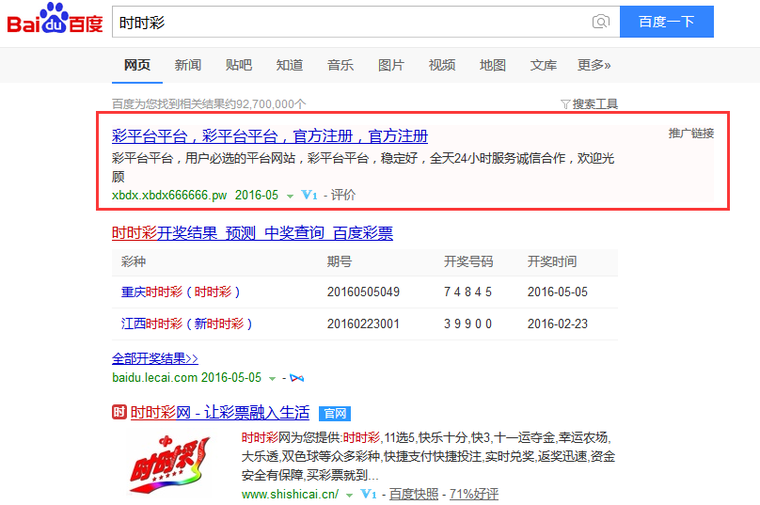Click the 百度一下 search button
Viewport: 760px width, 505px height.
[x=666, y=22]
